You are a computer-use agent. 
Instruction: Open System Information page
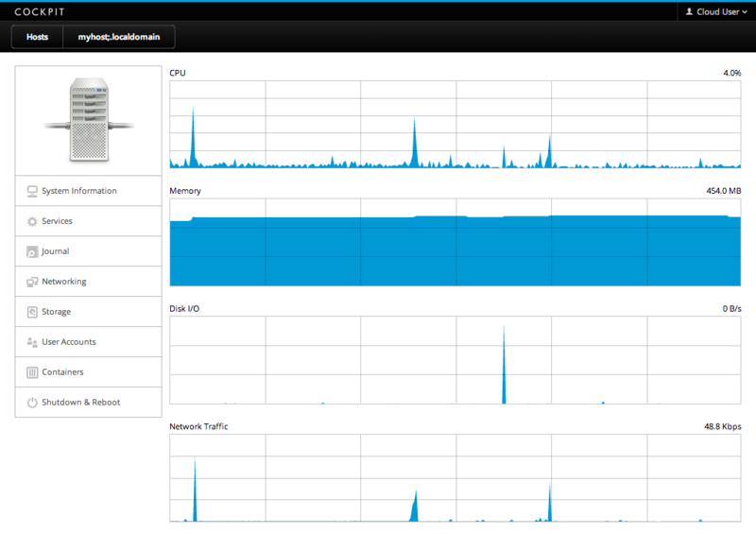[88, 191]
